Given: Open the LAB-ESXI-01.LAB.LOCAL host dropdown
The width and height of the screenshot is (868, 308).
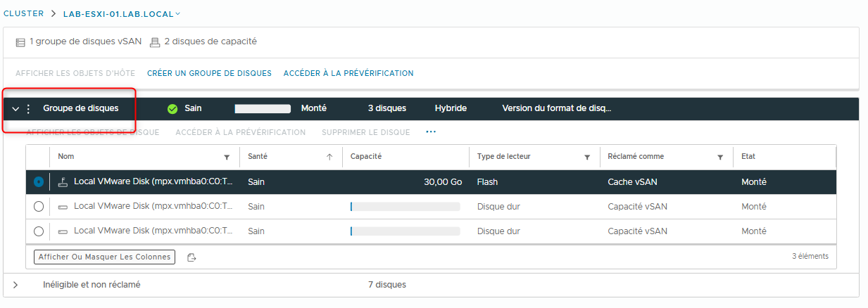Looking at the screenshot, I should 122,14.
